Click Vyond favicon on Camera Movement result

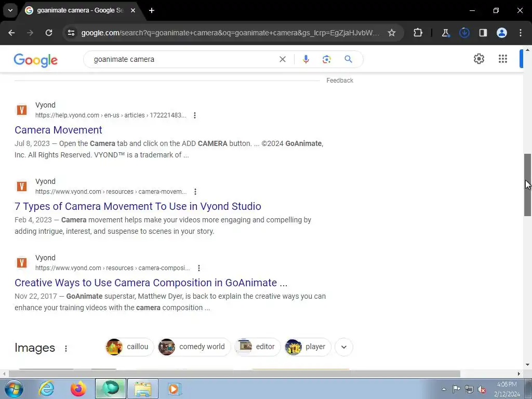22,110
